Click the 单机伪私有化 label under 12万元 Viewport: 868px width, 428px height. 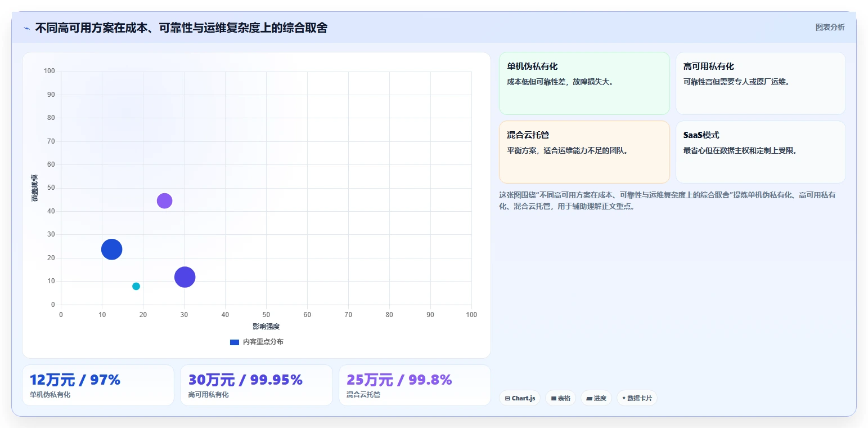[50, 395]
